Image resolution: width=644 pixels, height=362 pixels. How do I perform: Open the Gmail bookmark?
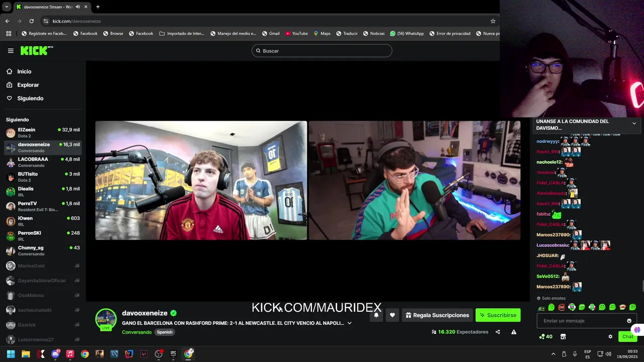click(x=271, y=34)
